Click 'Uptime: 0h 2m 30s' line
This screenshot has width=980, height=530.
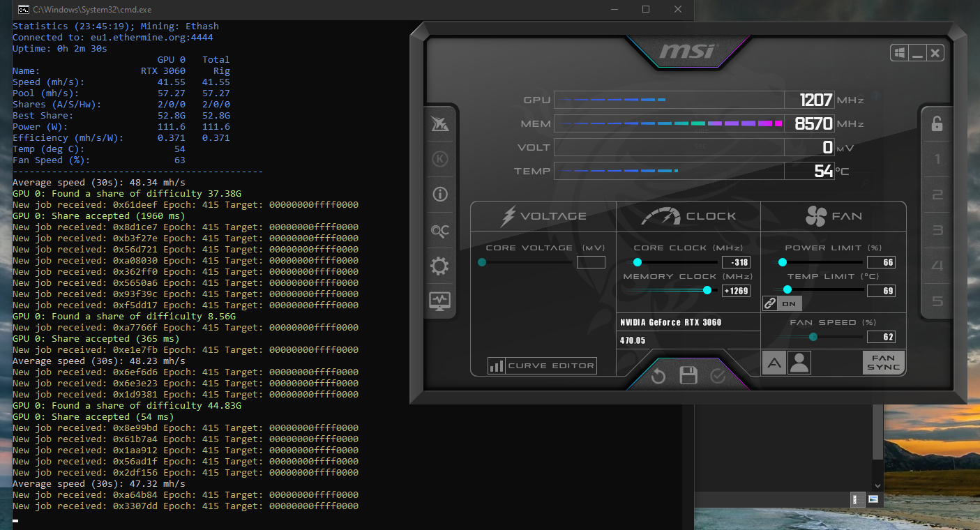pyautogui.click(x=60, y=48)
